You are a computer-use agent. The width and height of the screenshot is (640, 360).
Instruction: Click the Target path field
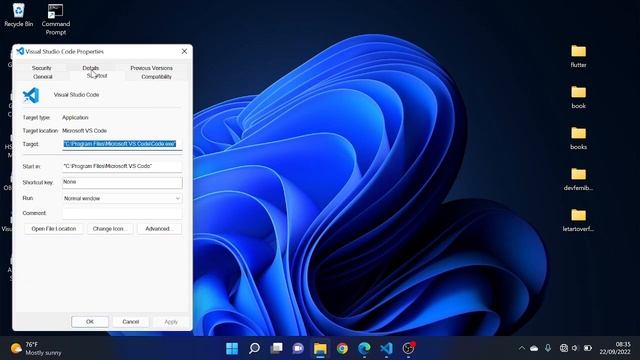[122, 144]
